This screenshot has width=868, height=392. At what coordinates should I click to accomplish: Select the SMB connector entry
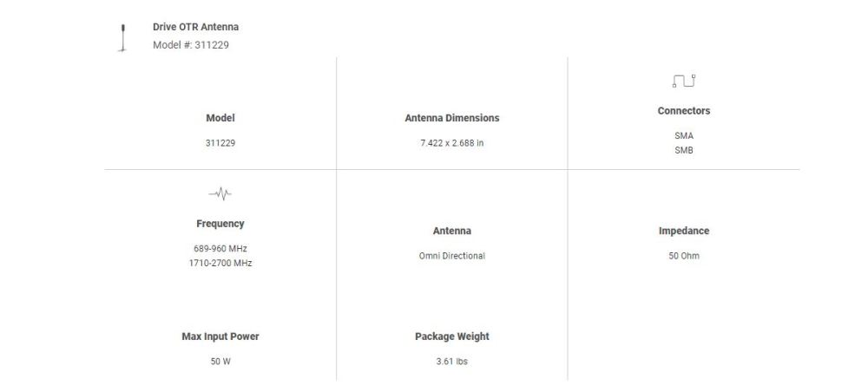684,150
